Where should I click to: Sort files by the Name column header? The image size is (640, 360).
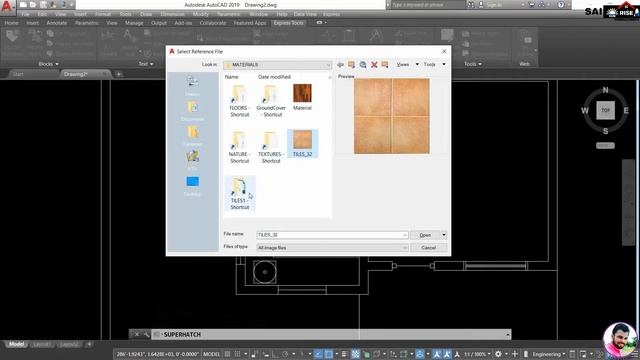[231, 77]
